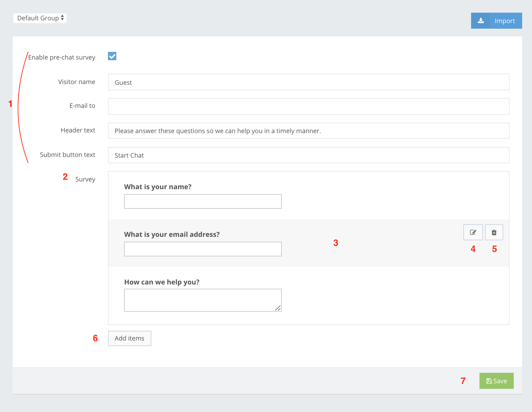
Task: Select the 'What is your name?' question heading
Action: click(158, 187)
